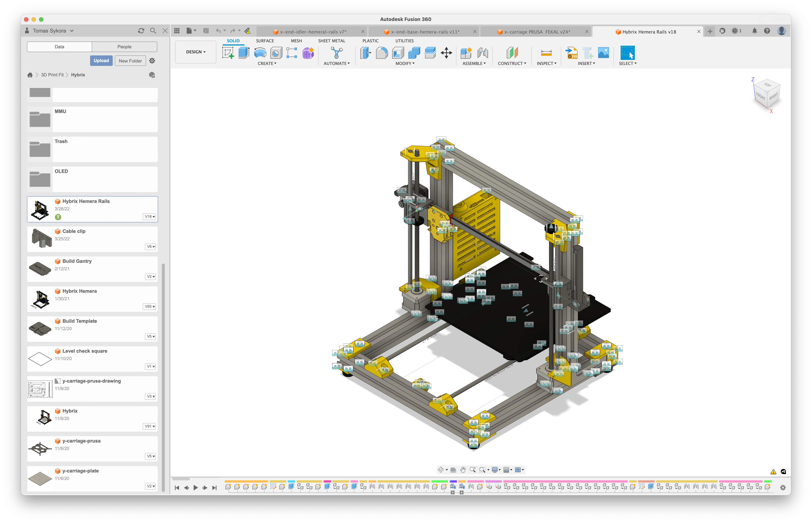Click the Upload button
Screen dimensions: 812x523
pos(101,60)
